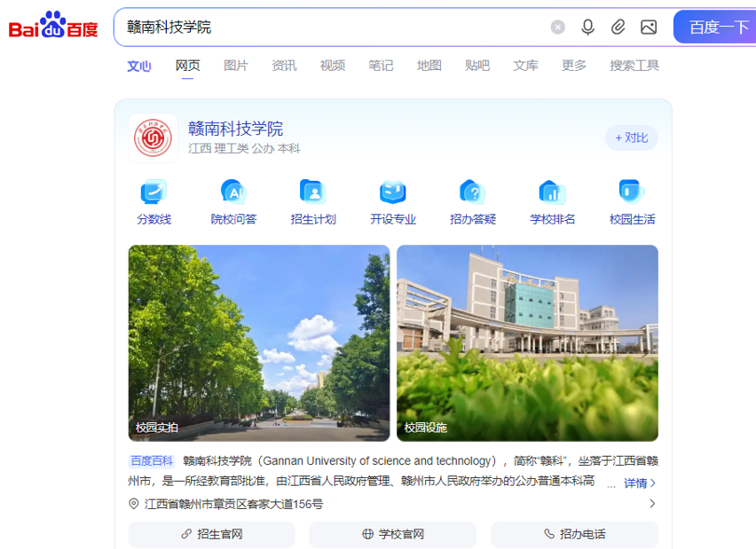Switch to the 文心 tab

click(x=139, y=66)
